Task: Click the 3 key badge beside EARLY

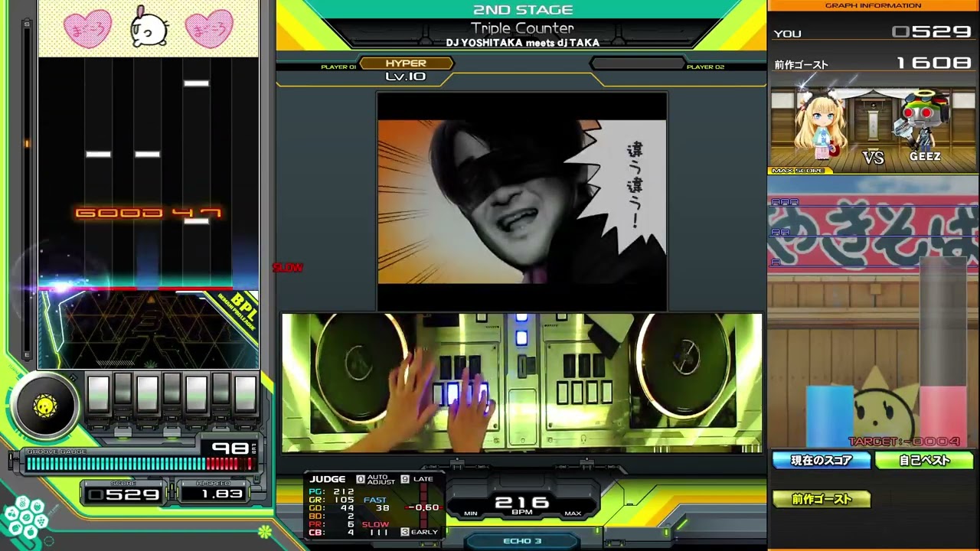Action: pyautogui.click(x=405, y=531)
